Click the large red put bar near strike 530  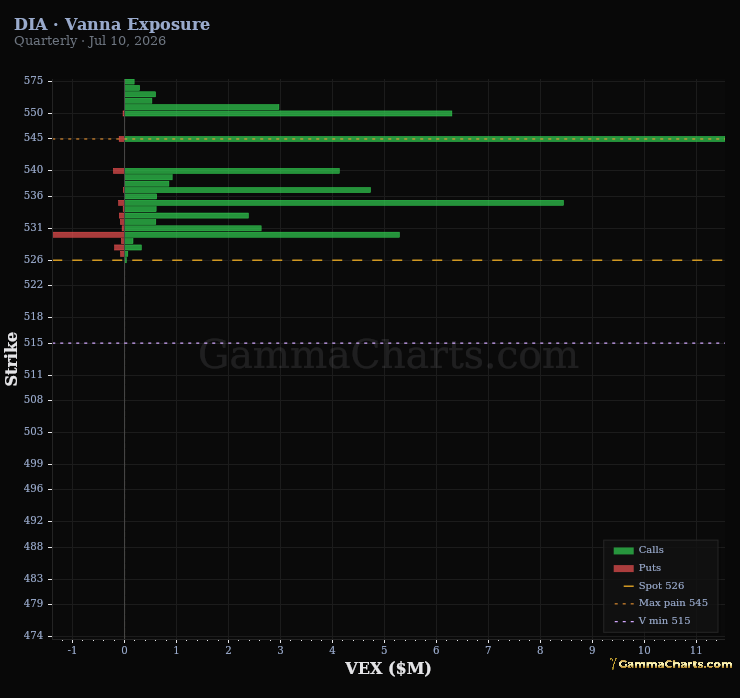(88, 235)
